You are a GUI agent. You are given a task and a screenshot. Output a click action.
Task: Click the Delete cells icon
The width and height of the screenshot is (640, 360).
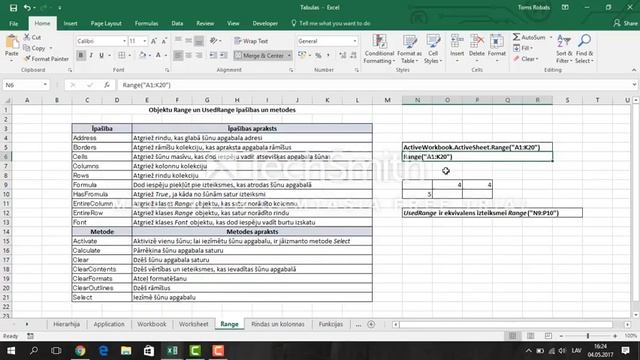(x=477, y=42)
